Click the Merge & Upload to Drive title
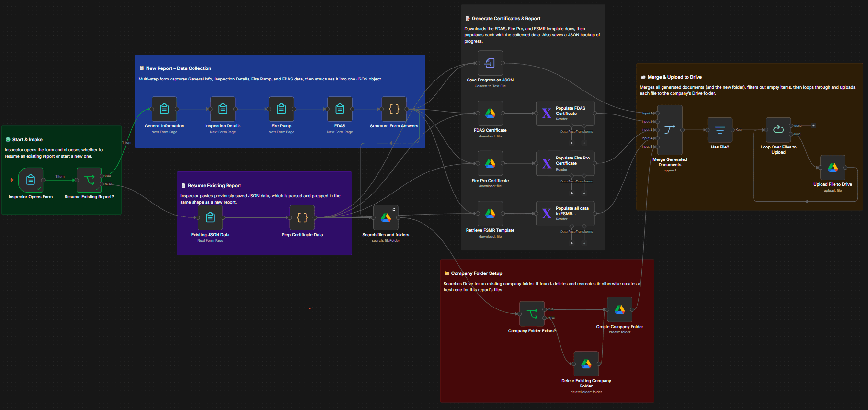 [674, 77]
